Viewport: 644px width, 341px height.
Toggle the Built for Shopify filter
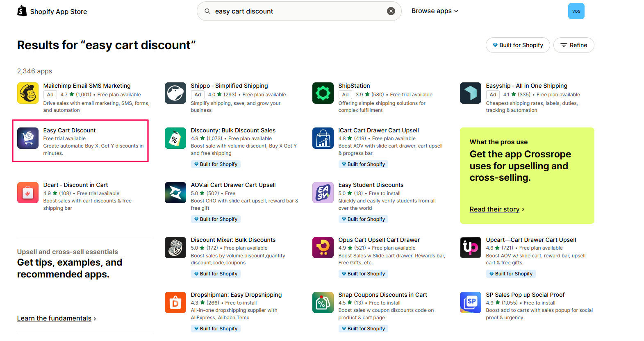point(518,45)
